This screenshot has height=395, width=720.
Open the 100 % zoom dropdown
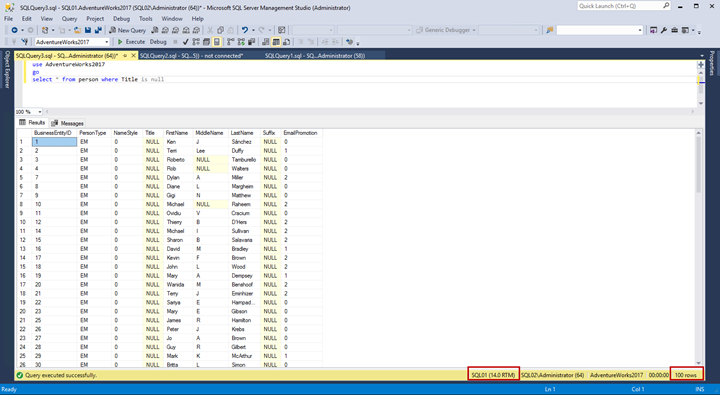[x=39, y=112]
